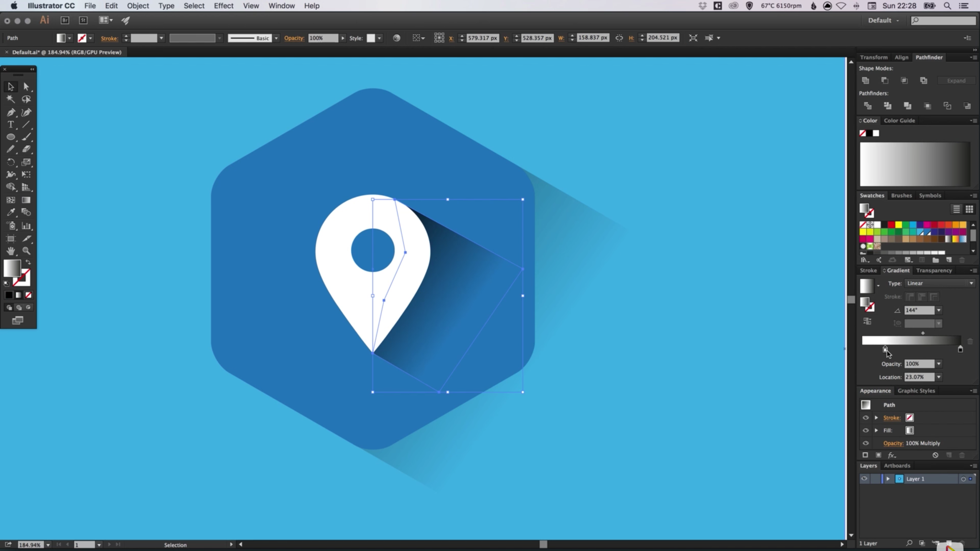Toggle visibility of Layer 1

click(x=865, y=478)
